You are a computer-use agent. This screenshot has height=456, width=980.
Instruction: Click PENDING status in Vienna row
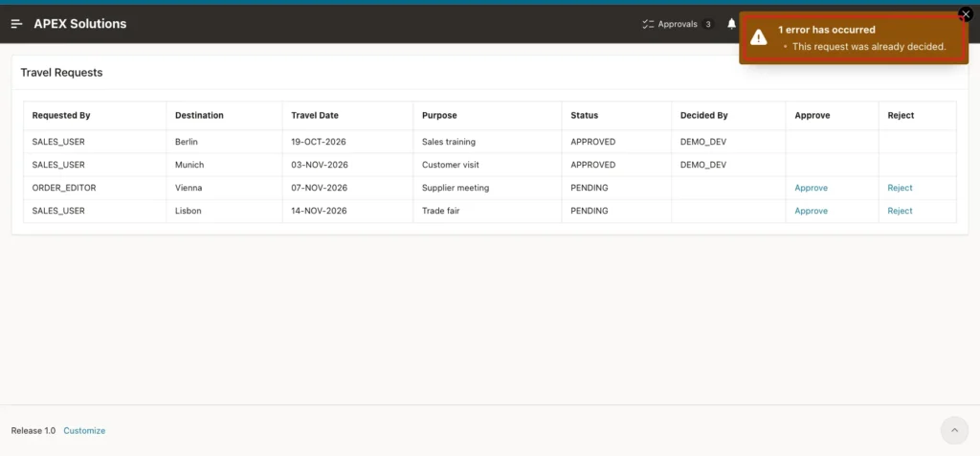[590, 188]
